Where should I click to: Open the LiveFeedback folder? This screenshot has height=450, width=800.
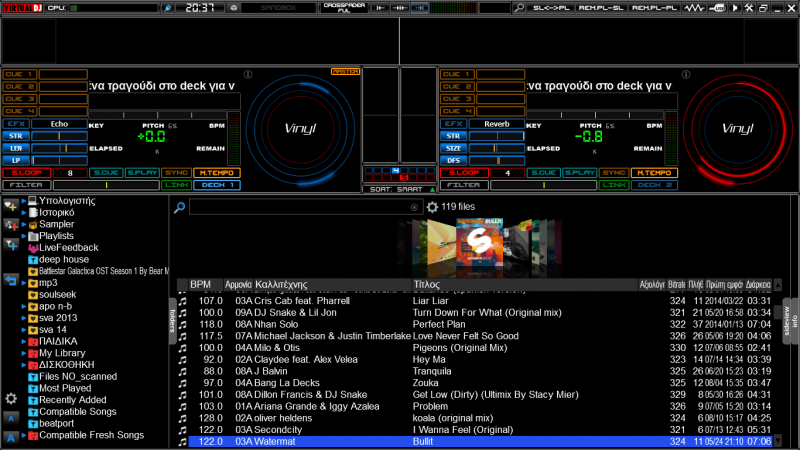pyautogui.click(x=68, y=247)
